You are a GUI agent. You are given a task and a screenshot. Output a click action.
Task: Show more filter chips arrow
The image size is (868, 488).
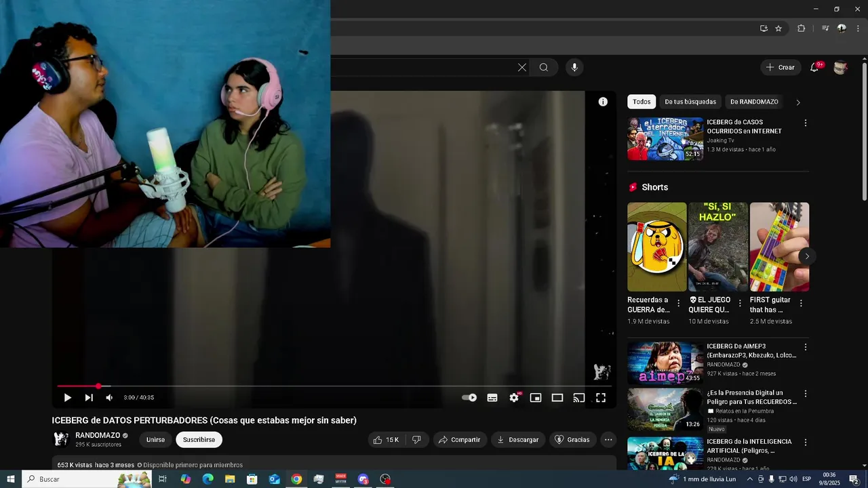click(798, 102)
